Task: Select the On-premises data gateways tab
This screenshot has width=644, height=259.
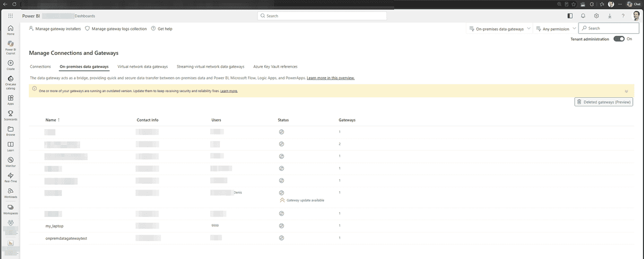Action: [84, 67]
